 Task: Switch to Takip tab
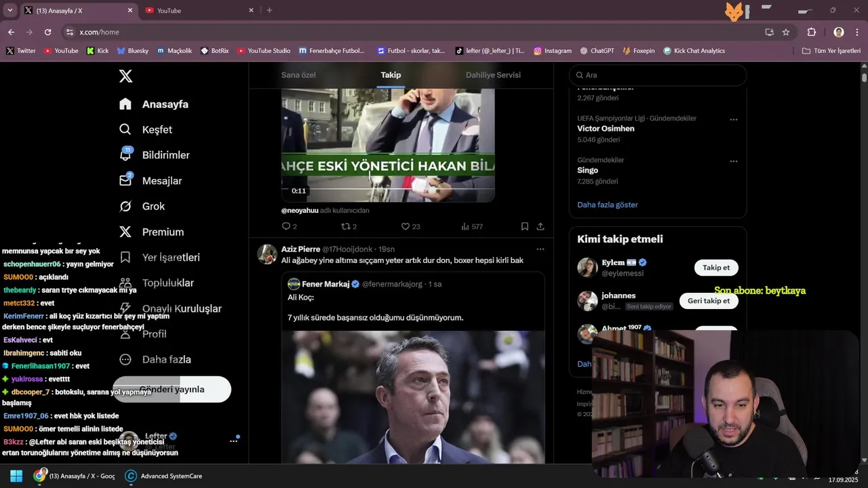[x=391, y=75]
